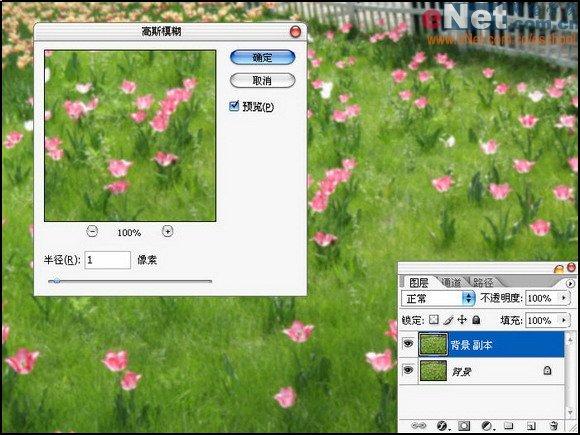The width and height of the screenshot is (580, 435).
Task: Open the 正常 blend mode dropdown
Action: 439,298
